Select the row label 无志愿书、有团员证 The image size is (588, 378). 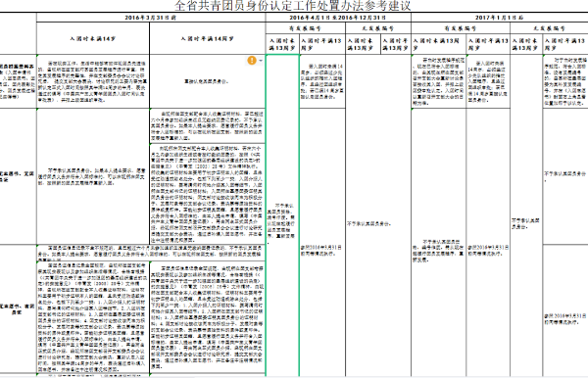click(x=18, y=308)
